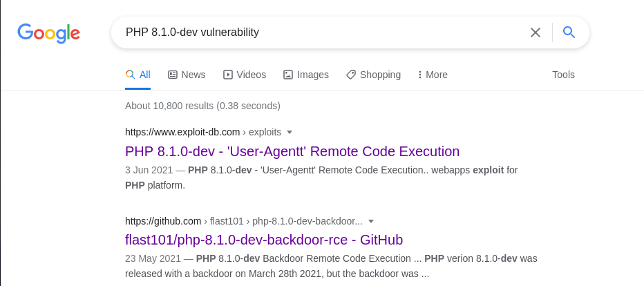Image resolution: width=644 pixels, height=286 pixels.
Task: Click the Videos tab play icon
Action: (x=228, y=75)
